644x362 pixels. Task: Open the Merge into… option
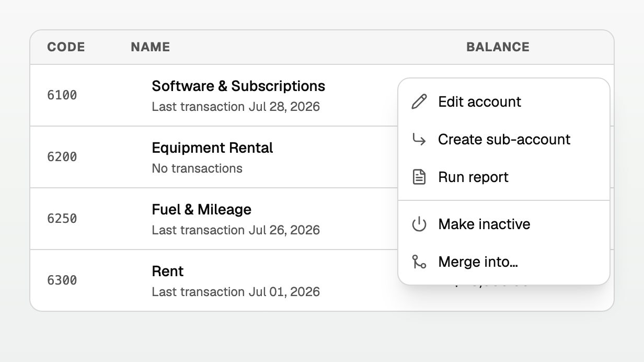(504, 262)
